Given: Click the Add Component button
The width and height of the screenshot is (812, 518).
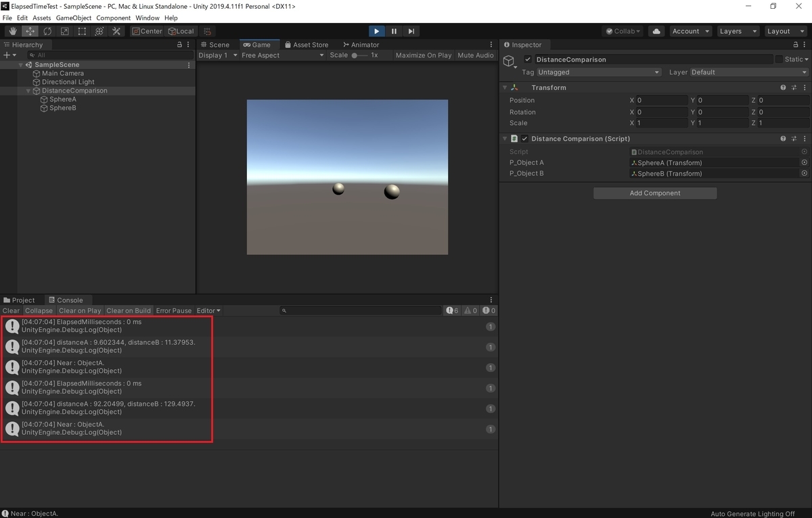Looking at the screenshot, I should click(655, 193).
